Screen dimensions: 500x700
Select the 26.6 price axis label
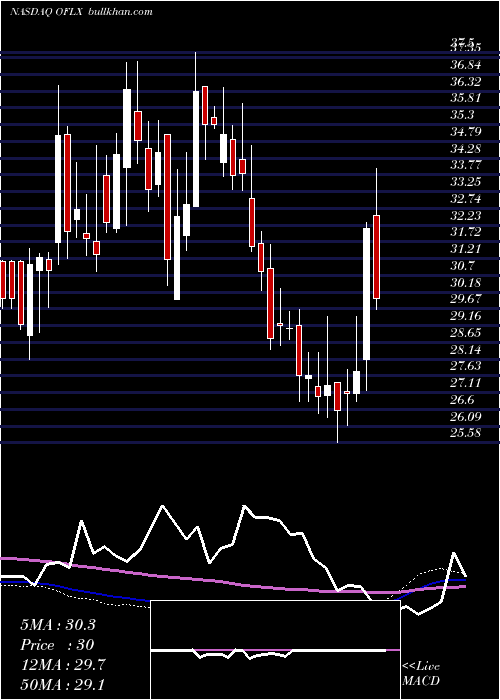(462, 400)
